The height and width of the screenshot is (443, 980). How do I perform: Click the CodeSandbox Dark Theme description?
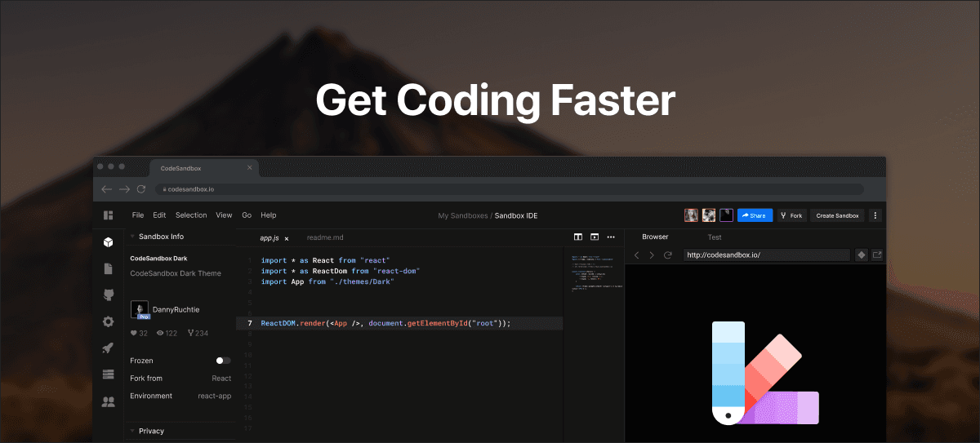click(176, 273)
